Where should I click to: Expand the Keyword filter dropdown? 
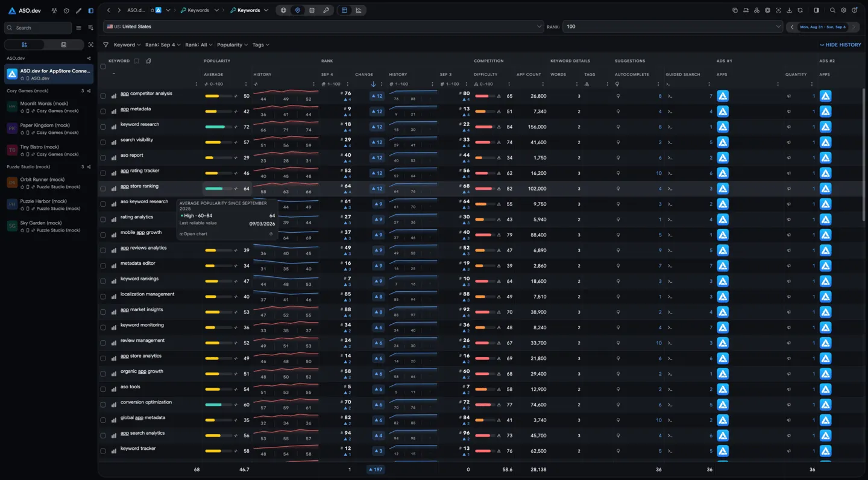click(127, 45)
